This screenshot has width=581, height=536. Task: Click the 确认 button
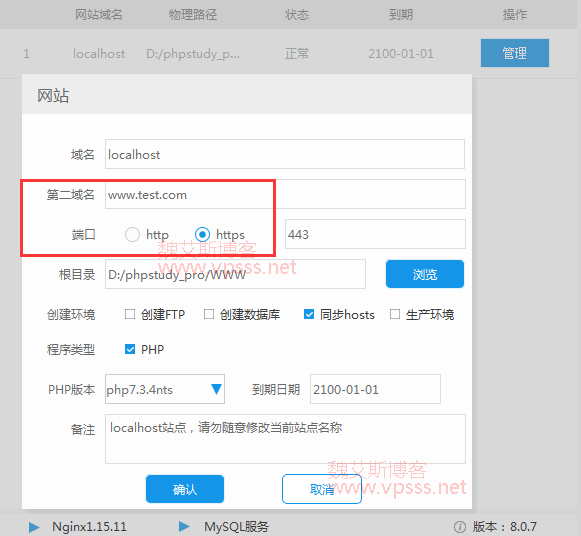(x=185, y=489)
